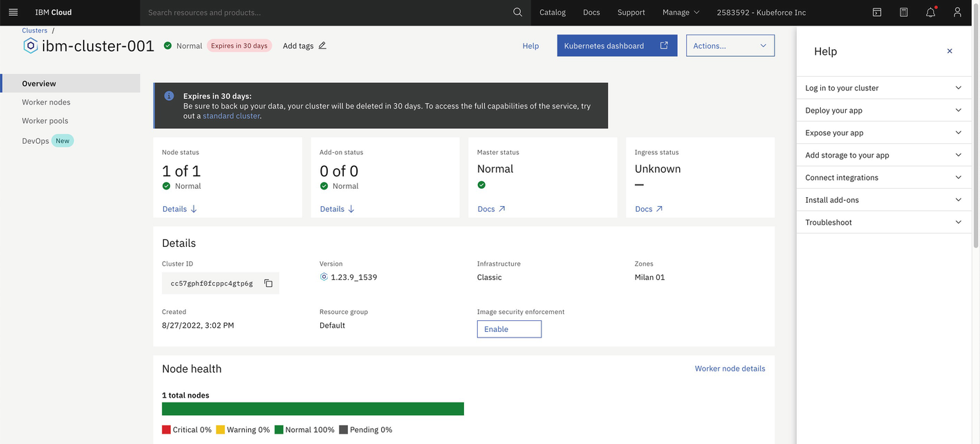Open the user profile icon
The height and width of the screenshot is (444, 980).
957,12
